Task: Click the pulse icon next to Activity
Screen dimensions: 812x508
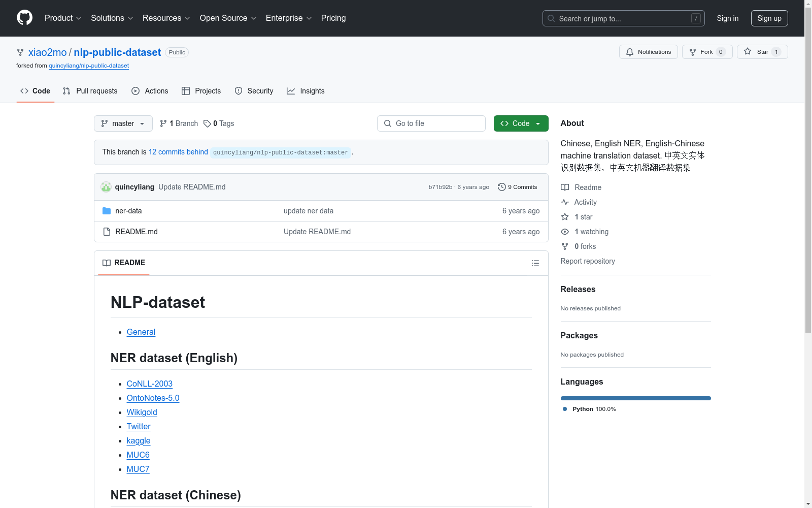Action: (x=565, y=202)
